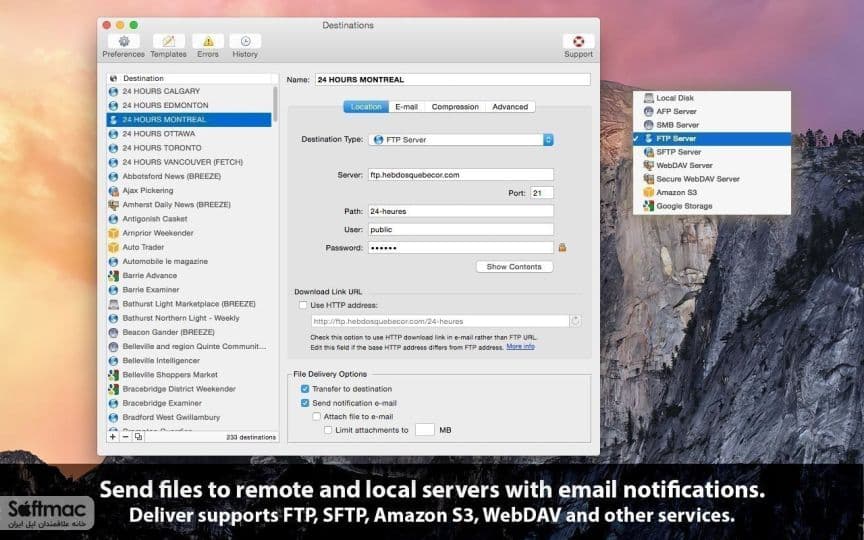Click the destinations list scrollbar
This screenshot has height=540, width=864.
pyautogui.click(x=276, y=105)
